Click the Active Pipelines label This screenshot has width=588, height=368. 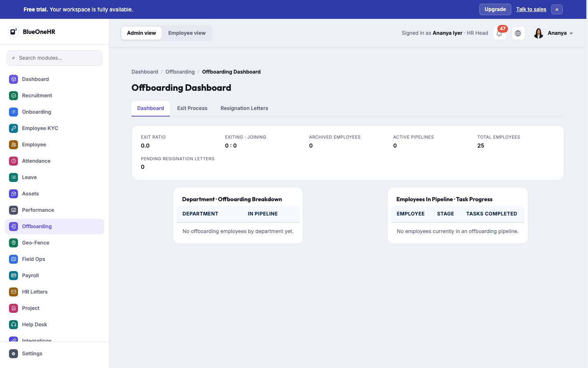coord(413,137)
